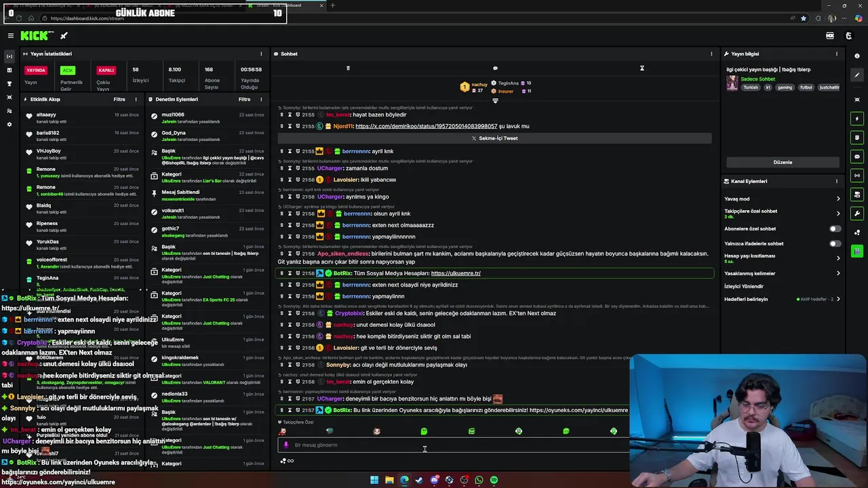This screenshot has width=868, height=488.
Task: Click the Kick logo
Action: pos(36,36)
